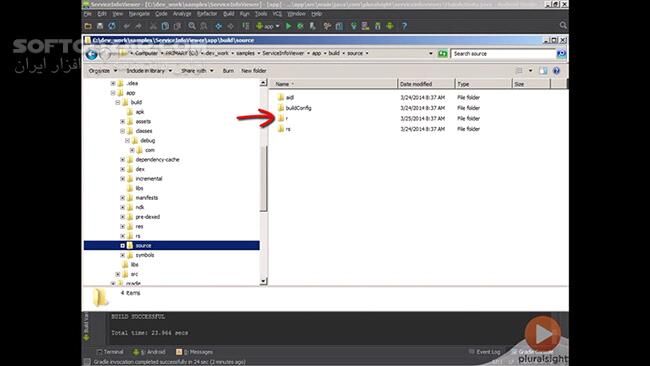Click the tree scrollbar up arrow
Viewport: 650px width, 366px height.
click(x=263, y=83)
